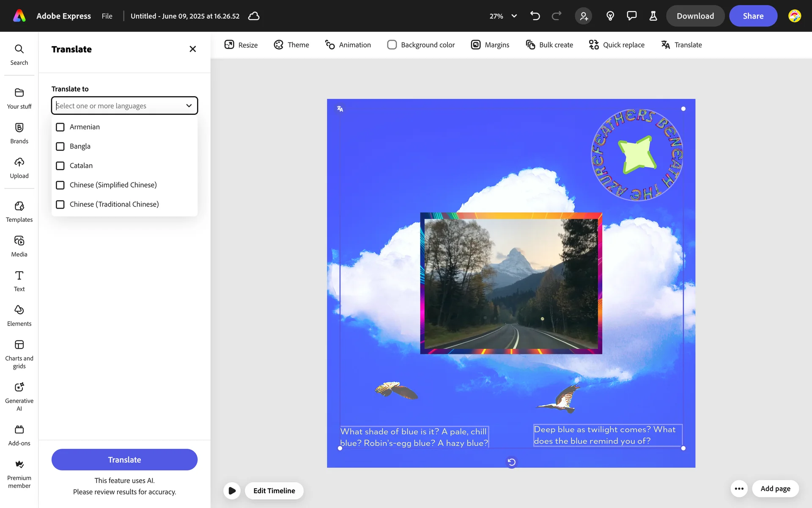This screenshot has height=508, width=812.
Task: Check the Catalan language checkbox
Action: pyautogui.click(x=60, y=166)
